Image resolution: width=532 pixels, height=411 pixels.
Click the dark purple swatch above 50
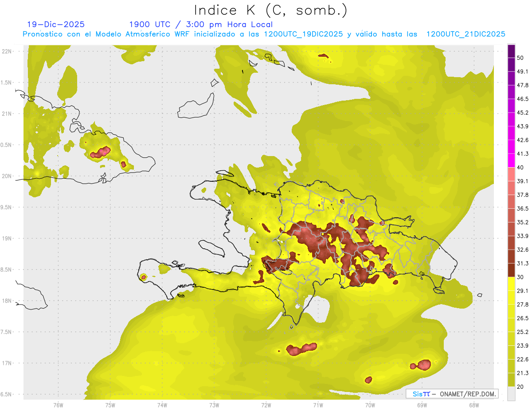pos(511,51)
